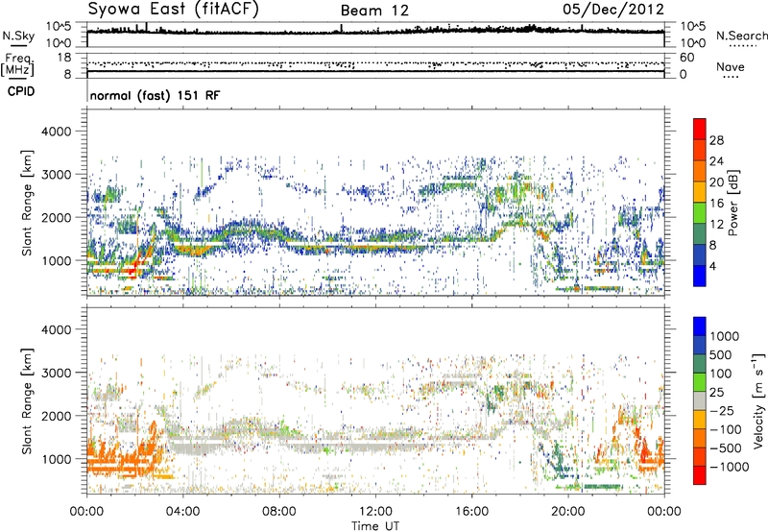Click the -100 value on the velocity colorbar
The width and height of the screenshot is (768, 532).
point(726,429)
